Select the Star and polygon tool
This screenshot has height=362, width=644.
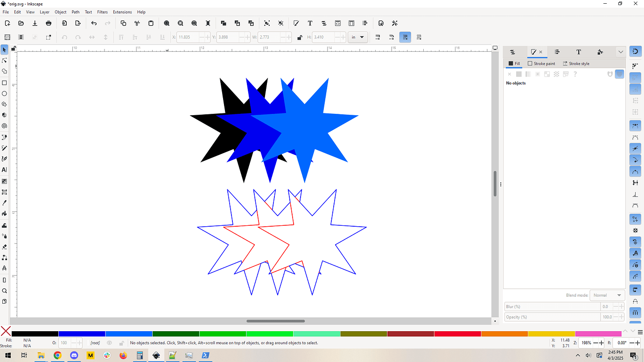point(5,104)
